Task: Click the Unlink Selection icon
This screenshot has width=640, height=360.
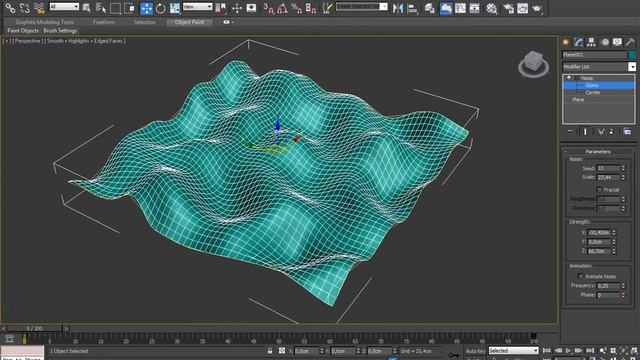Action: pos(24,8)
